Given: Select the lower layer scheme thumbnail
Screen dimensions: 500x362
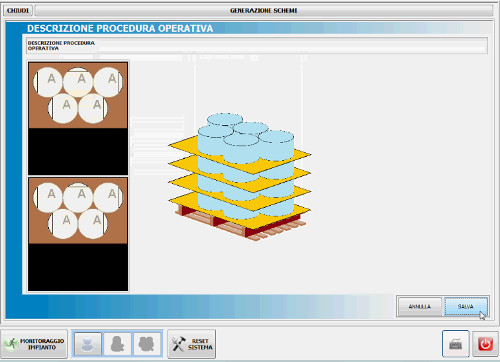Looking at the screenshot, I should coord(78,211).
